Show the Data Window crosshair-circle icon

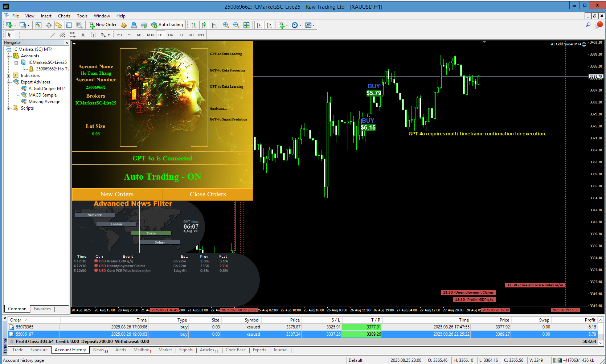[49, 25]
